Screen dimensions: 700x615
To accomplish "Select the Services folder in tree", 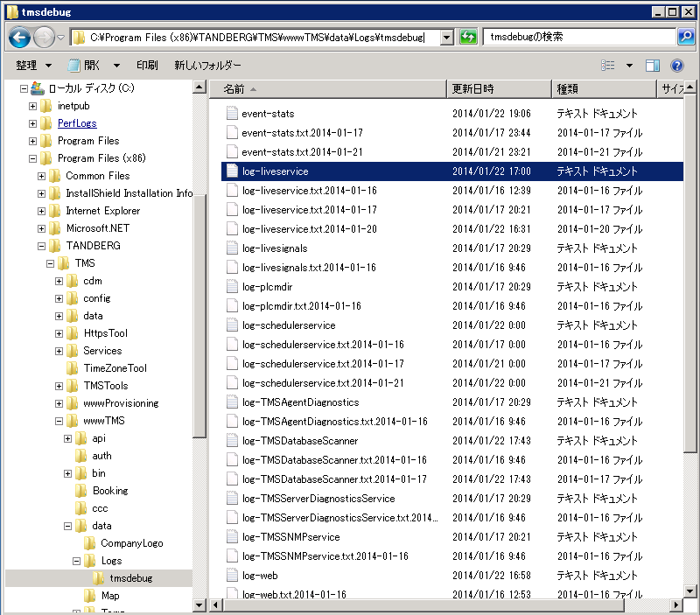I will [x=102, y=350].
